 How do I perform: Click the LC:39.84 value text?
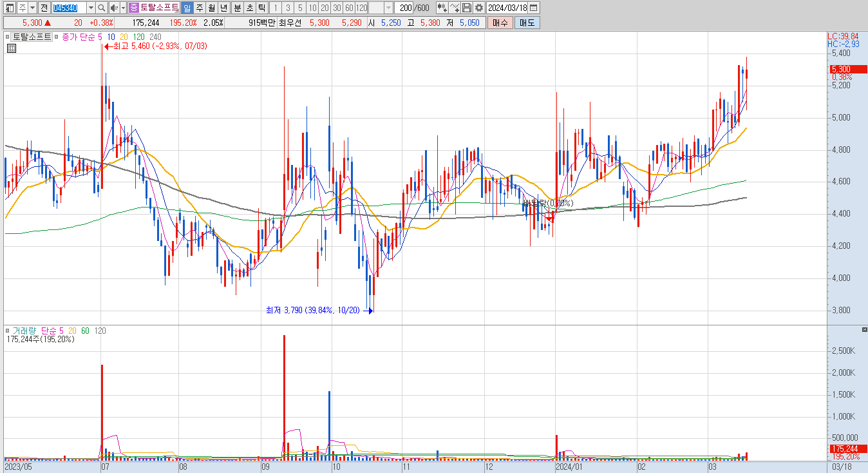843,35
